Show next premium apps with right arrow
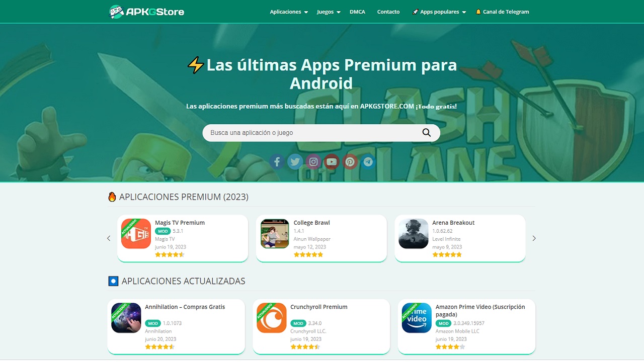The height and width of the screenshot is (362, 644). click(x=534, y=238)
